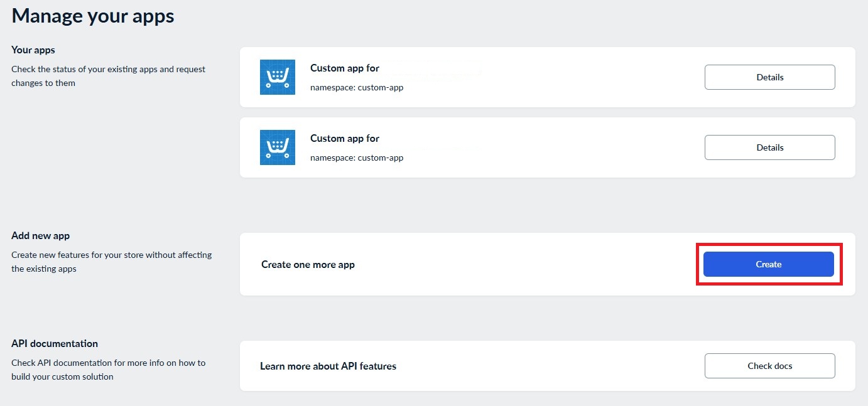
Task: Click the 'Create one more app' label
Action: pyautogui.click(x=308, y=265)
